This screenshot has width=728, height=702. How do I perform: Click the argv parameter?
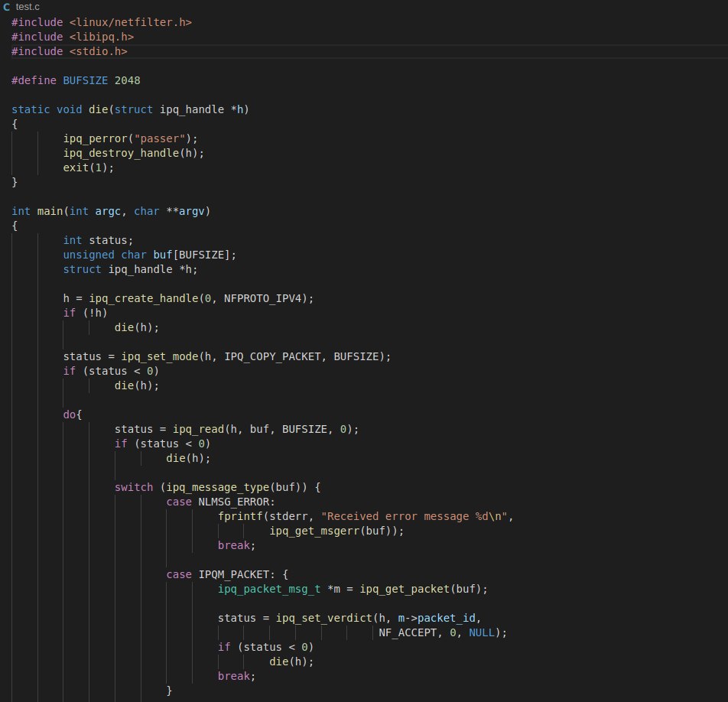(x=192, y=211)
